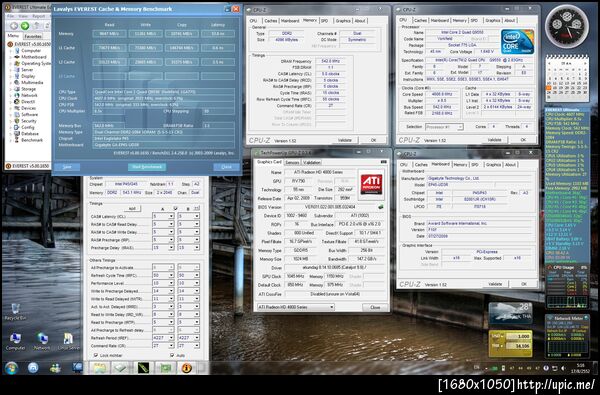Screen dimensions: 600x395
Task: Open SPD tab in the CPU-Z Mainboard window
Action: [475, 165]
